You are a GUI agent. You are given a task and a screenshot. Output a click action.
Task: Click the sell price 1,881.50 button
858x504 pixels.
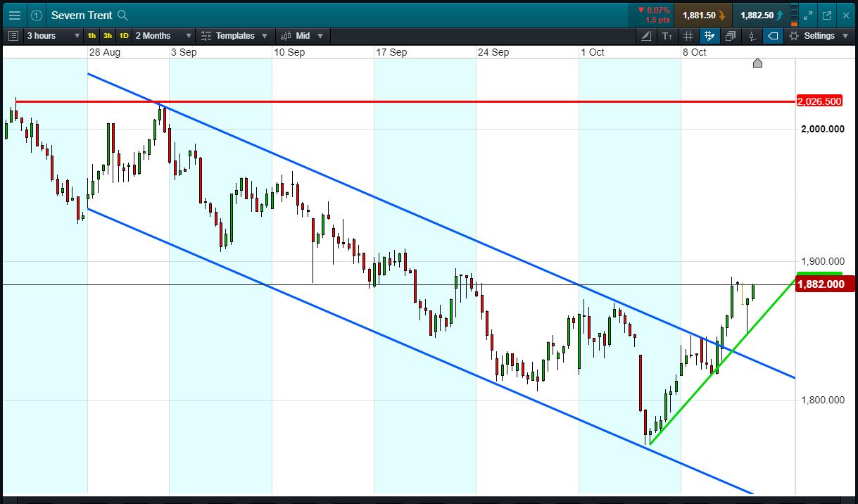click(702, 15)
